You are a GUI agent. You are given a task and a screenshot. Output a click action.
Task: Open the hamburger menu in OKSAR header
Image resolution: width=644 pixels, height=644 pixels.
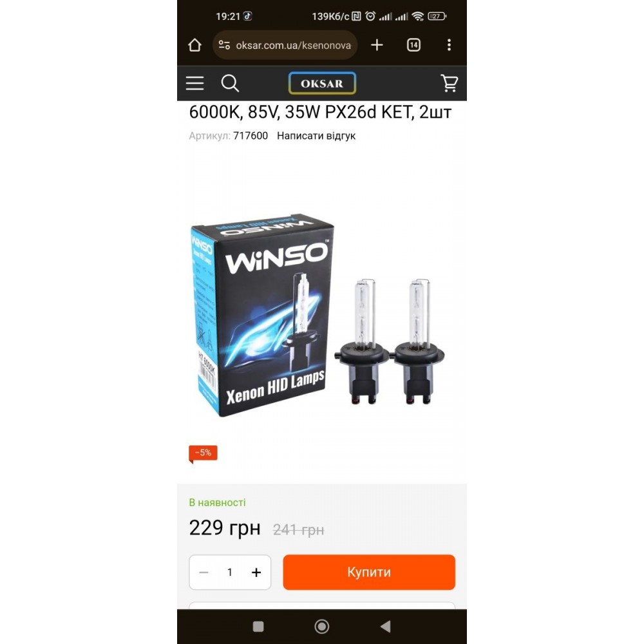point(194,83)
